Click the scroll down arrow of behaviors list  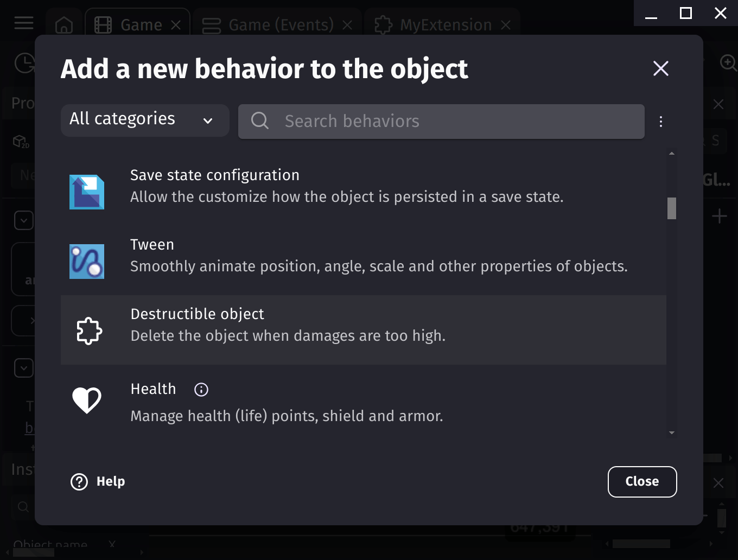tap(672, 432)
